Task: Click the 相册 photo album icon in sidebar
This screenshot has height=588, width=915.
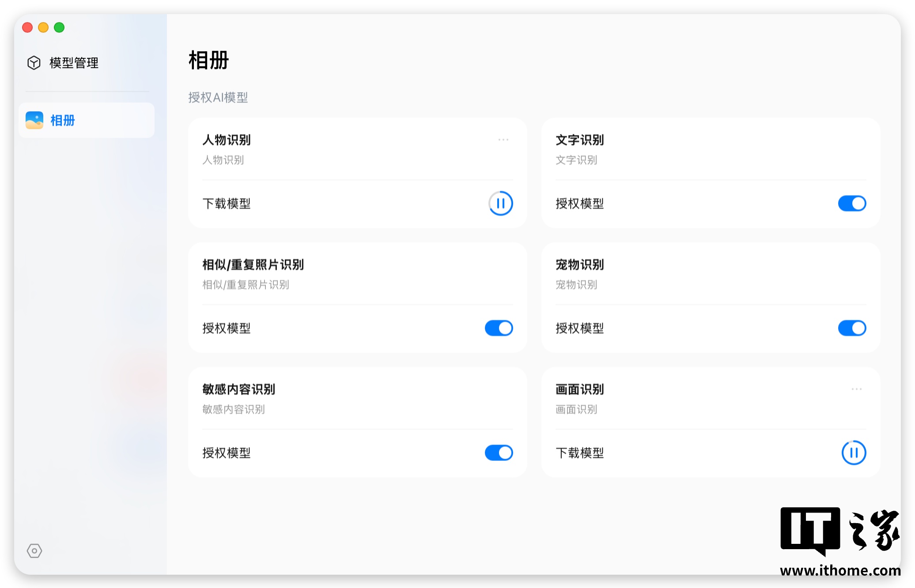Action: click(34, 120)
